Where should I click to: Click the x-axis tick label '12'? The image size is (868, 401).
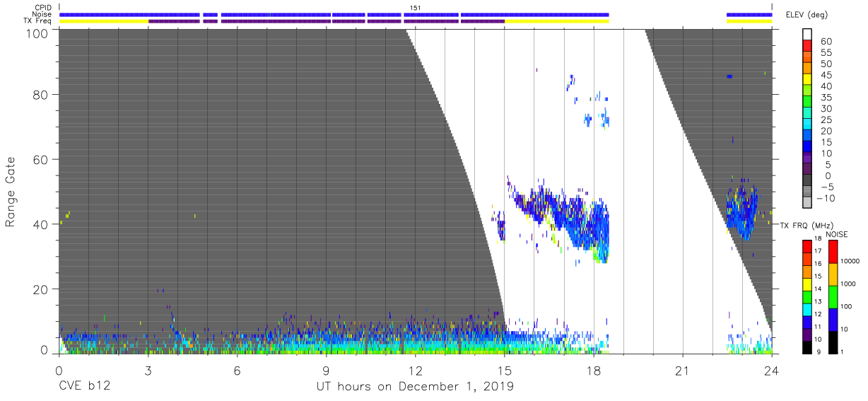415,370
